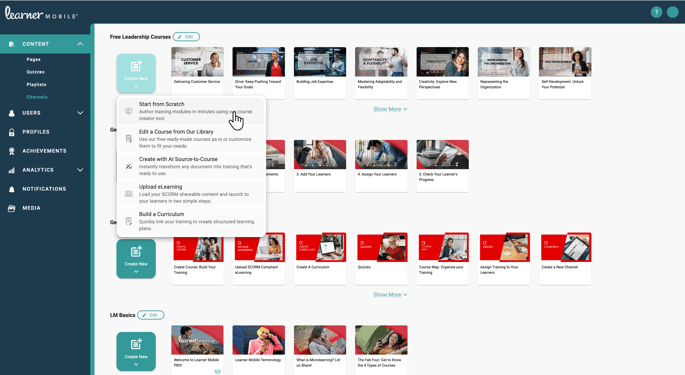685x375 pixels.
Task: Open Pages under Content
Action: (33, 59)
